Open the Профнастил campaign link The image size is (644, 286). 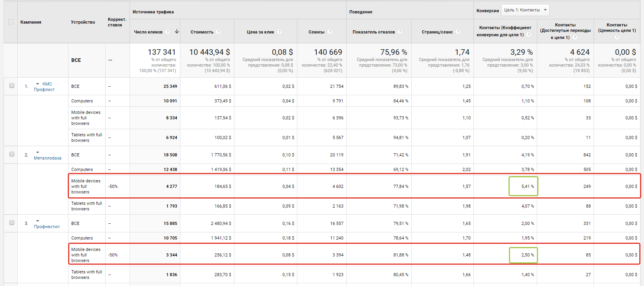click(x=46, y=227)
